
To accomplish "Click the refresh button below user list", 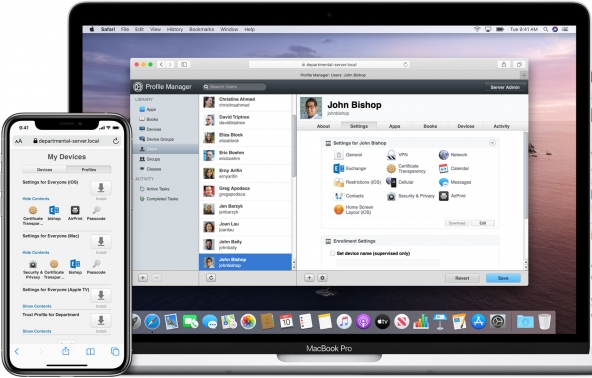I will [x=211, y=278].
